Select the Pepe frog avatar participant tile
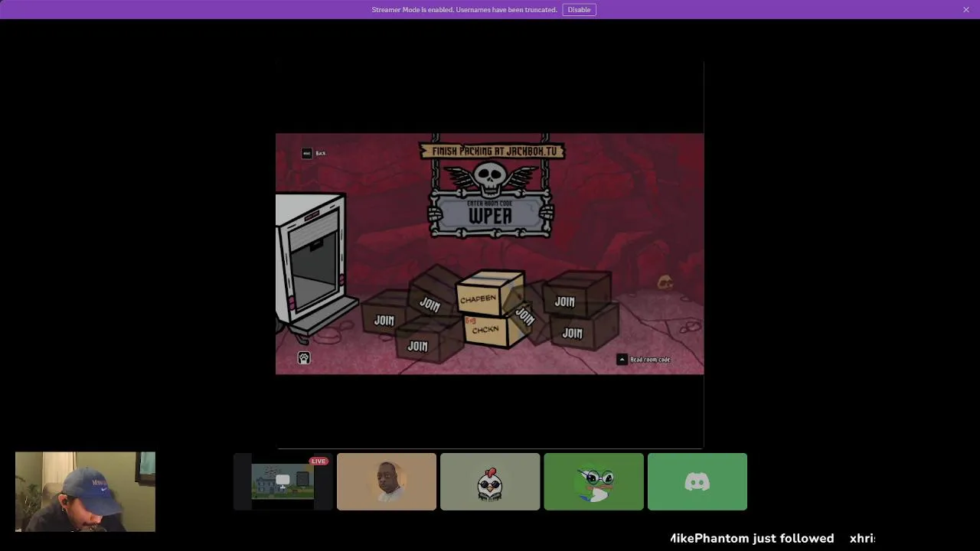 point(594,481)
